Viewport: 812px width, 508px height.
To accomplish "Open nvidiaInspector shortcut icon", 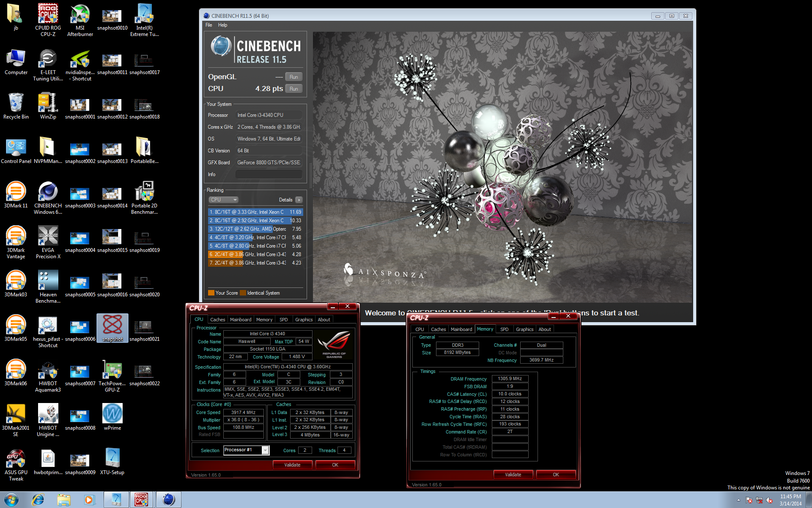I will coord(80,64).
